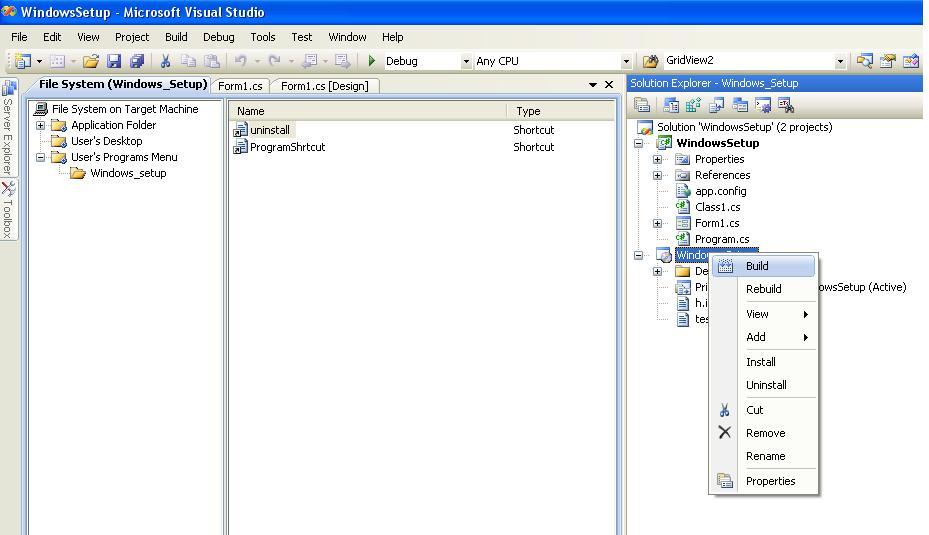
Task: Open the GridView2 find combo box dropdown
Action: point(840,61)
